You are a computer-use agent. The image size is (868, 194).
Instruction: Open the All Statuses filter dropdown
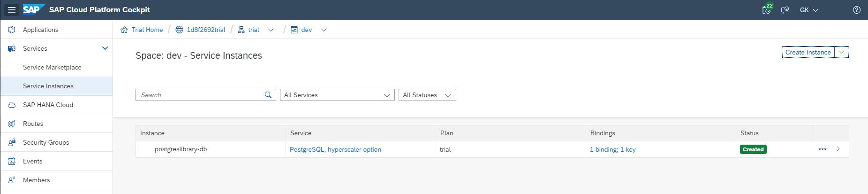click(427, 95)
